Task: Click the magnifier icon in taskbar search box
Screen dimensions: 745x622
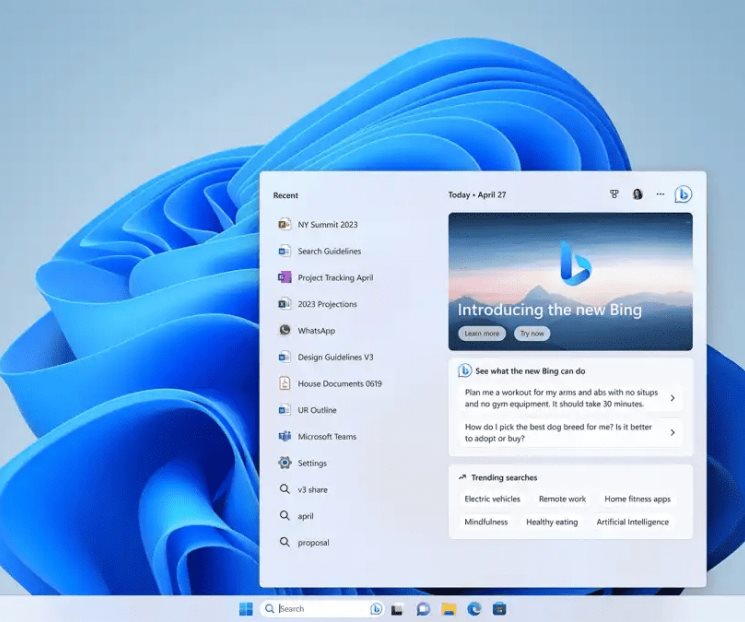Action: [269, 609]
